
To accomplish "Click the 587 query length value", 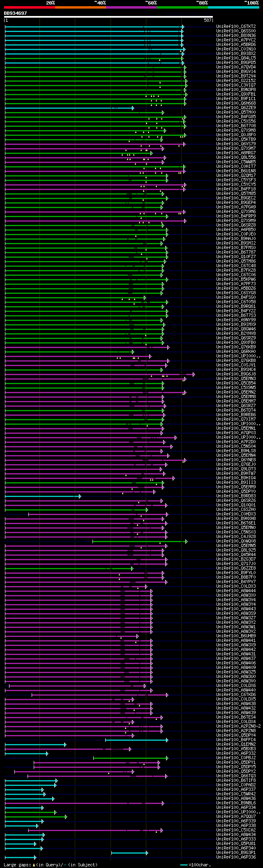I will tap(208, 20).
